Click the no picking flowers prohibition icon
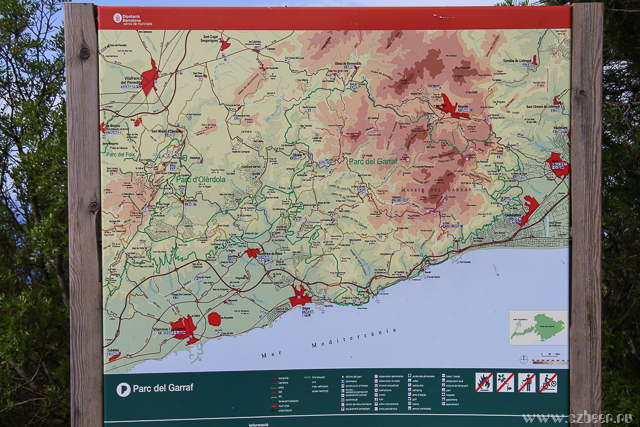This screenshot has width=640, height=427. pyautogui.click(x=505, y=383)
